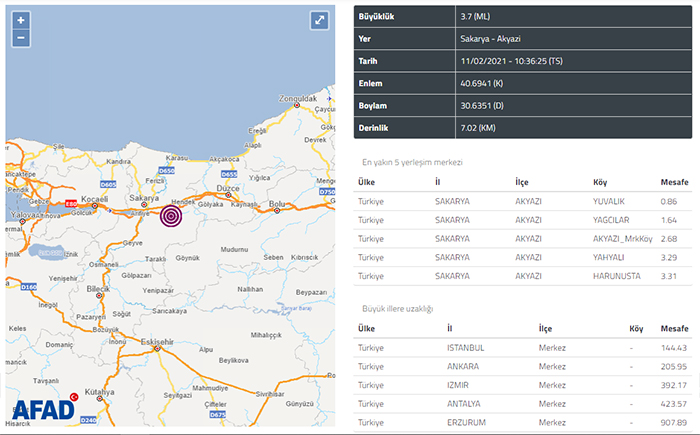700x435 pixels.
Task: Zoom in on the map
Action: pyautogui.click(x=22, y=20)
